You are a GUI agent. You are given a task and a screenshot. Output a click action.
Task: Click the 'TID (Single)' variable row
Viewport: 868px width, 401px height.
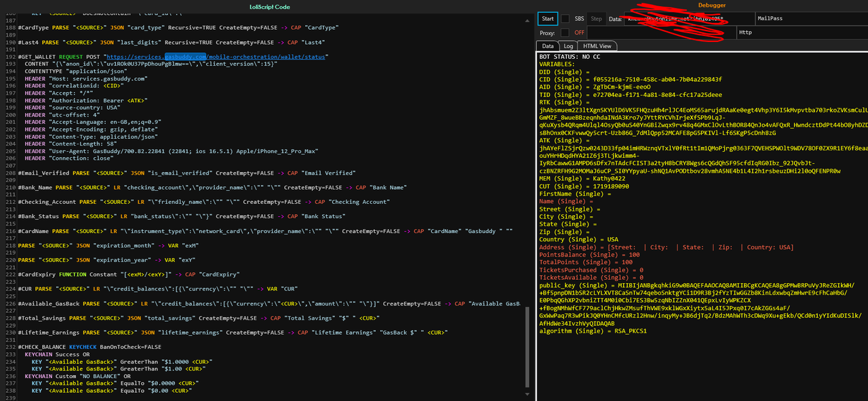[631, 95]
